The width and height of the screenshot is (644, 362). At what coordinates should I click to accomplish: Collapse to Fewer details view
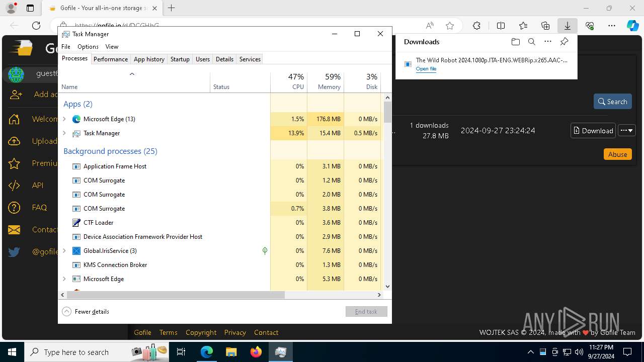click(86, 312)
